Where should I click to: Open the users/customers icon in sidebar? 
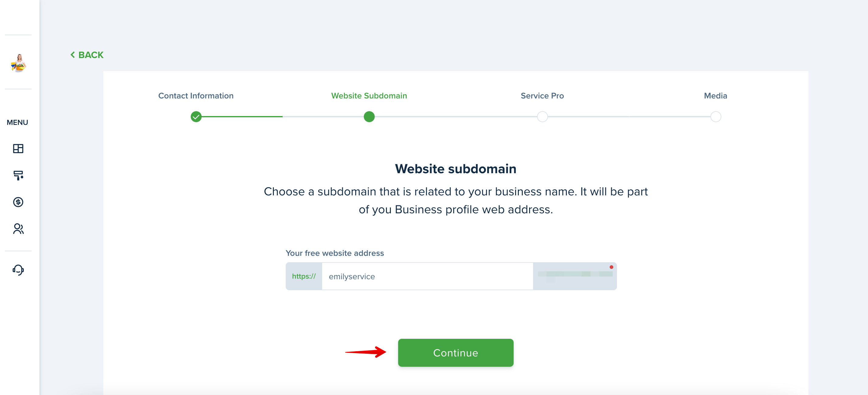point(18,229)
